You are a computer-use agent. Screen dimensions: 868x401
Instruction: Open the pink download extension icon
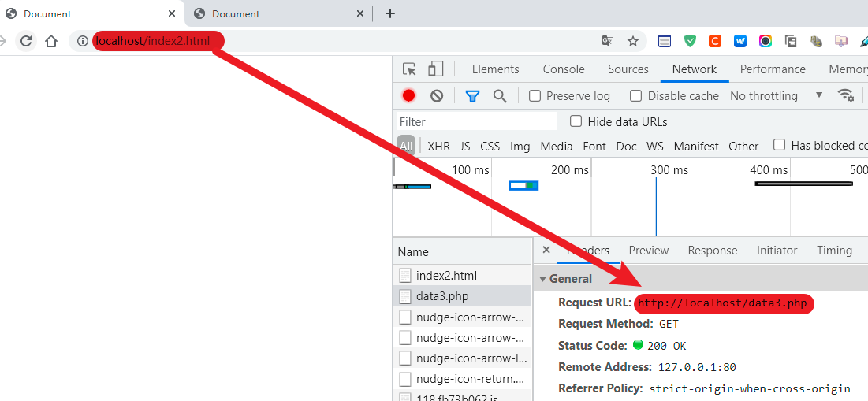tap(841, 40)
